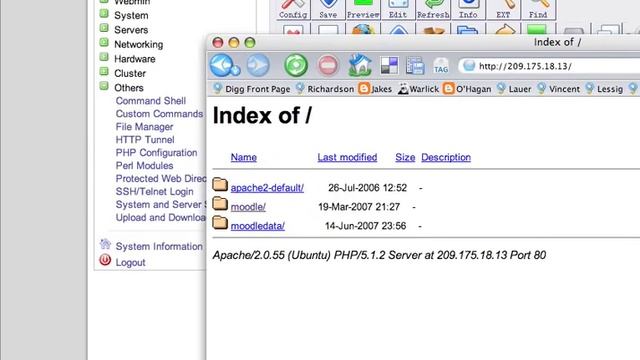Click the globe icon in address bar

469,66
